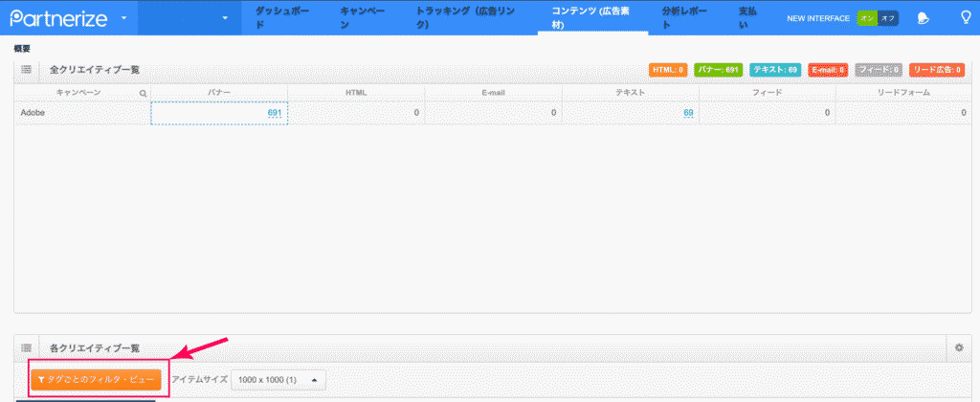
Task: Select the Adobe campaign row cell
Action: point(81,113)
